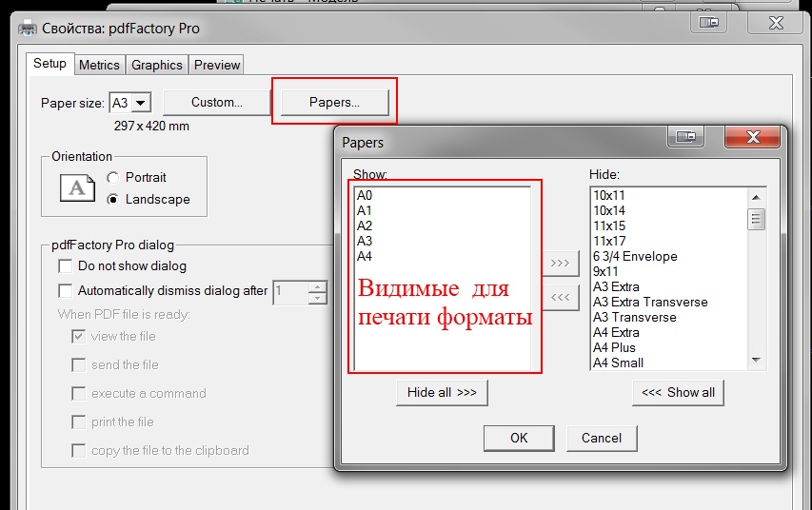Open the Metrics tab
The image size is (812, 510).
coord(99,65)
